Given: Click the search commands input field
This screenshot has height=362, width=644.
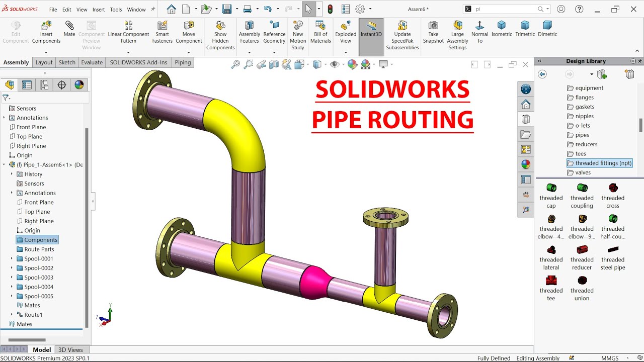Looking at the screenshot, I should point(505,9).
